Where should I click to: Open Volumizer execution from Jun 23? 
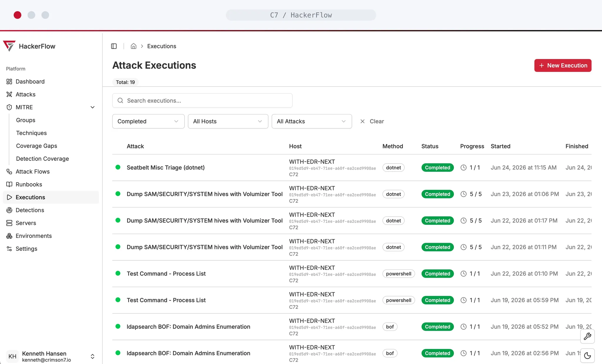[x=205, y=194]
